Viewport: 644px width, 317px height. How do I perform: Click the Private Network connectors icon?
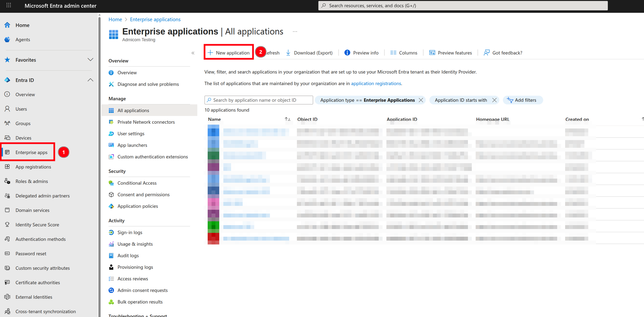tap(111, 122)
